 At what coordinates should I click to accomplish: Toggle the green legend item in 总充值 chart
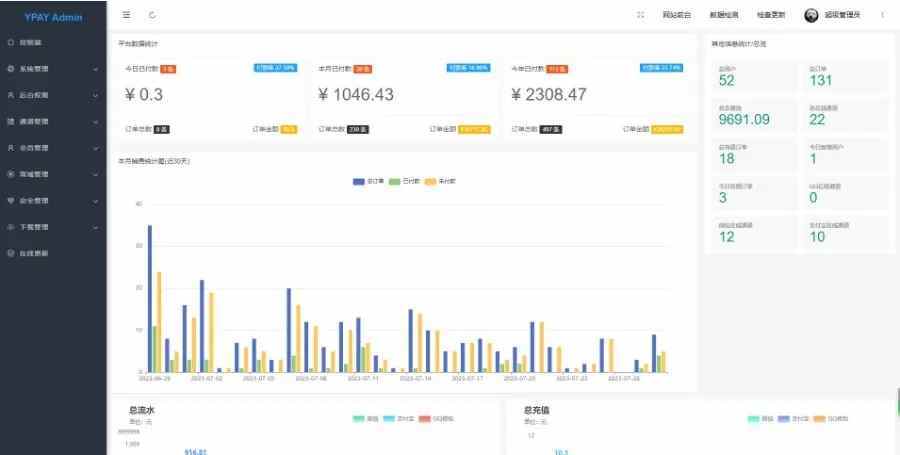tap(761, 419)
